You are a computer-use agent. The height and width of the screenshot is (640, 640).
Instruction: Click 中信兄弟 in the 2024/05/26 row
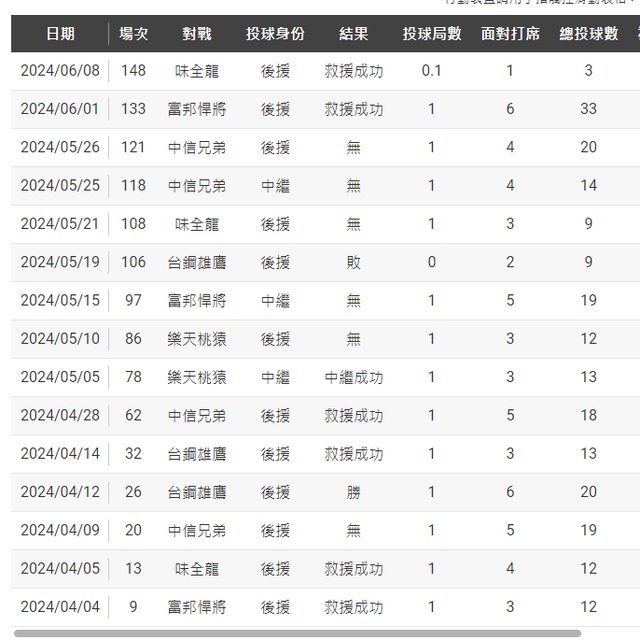coord(197,147)
